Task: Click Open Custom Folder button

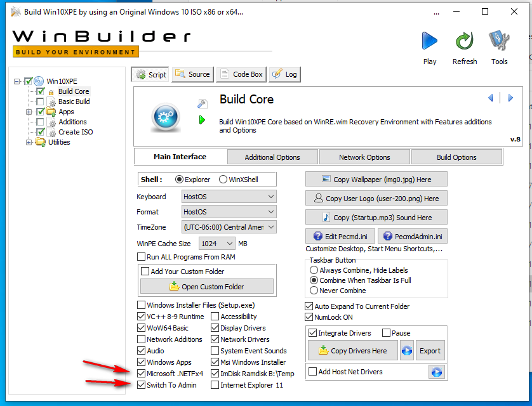Action: 207,286
